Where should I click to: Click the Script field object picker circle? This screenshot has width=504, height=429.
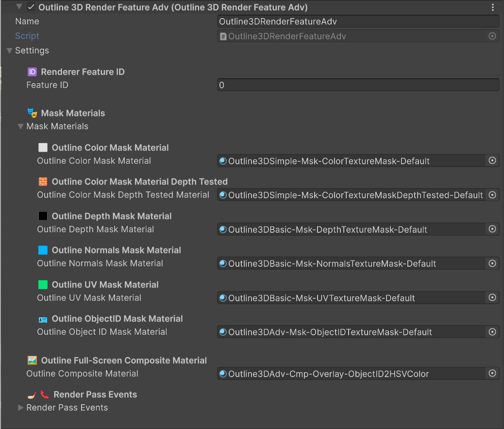[x=492, y=36]
